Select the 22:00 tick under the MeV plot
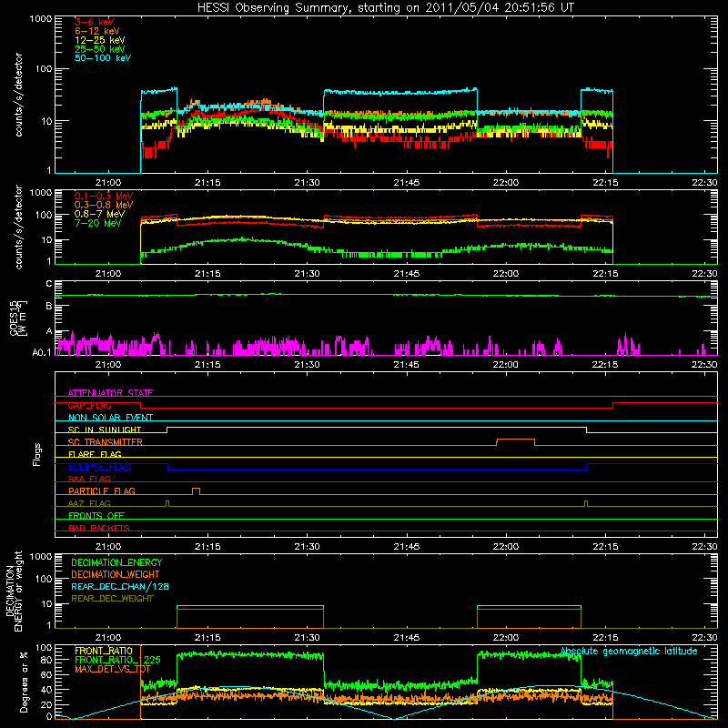This screenshot has height=728, width=728. click(506, 274)
